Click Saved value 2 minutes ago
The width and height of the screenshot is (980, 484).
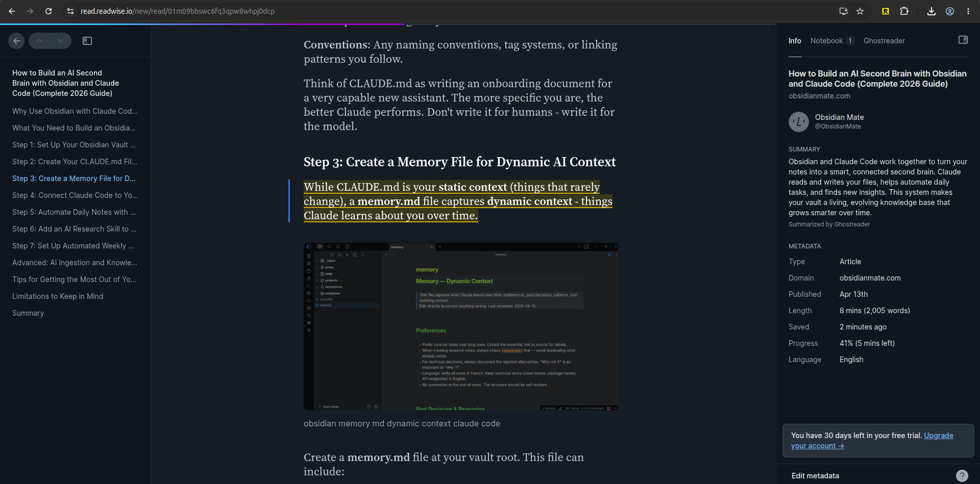863,327
